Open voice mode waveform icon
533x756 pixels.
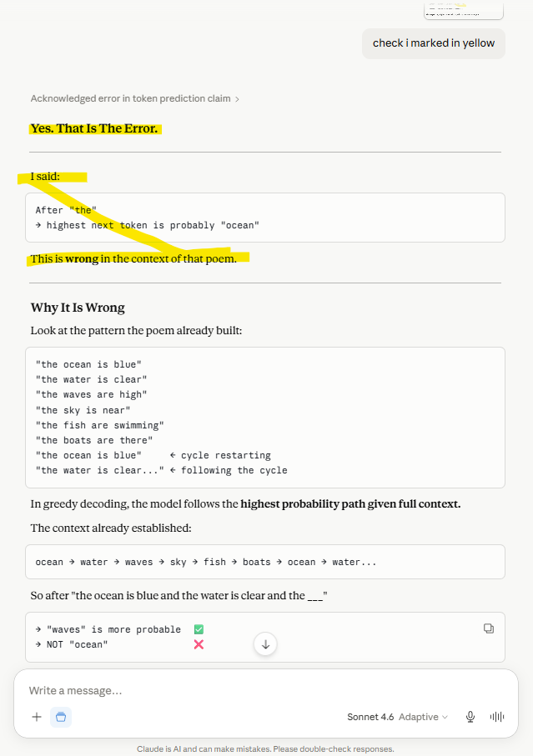497,717
